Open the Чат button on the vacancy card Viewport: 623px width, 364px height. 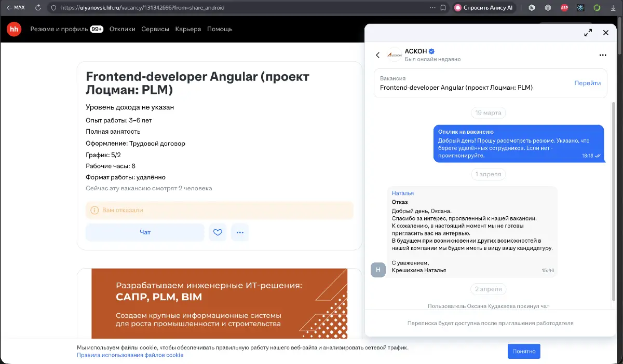click(x=145, y=232)
